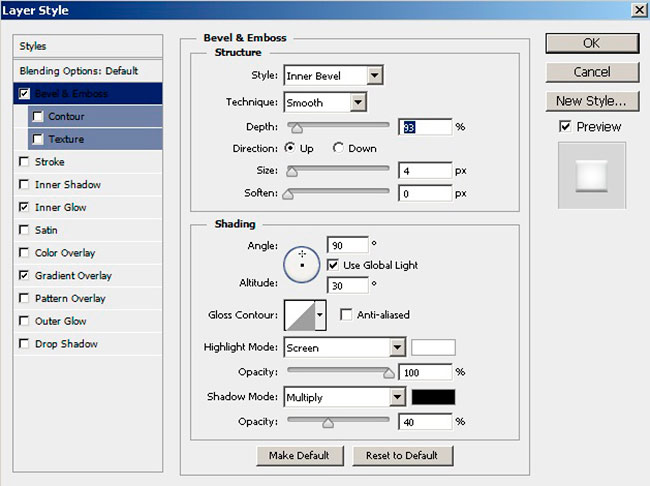Click the New Style... button

(592, 101)
